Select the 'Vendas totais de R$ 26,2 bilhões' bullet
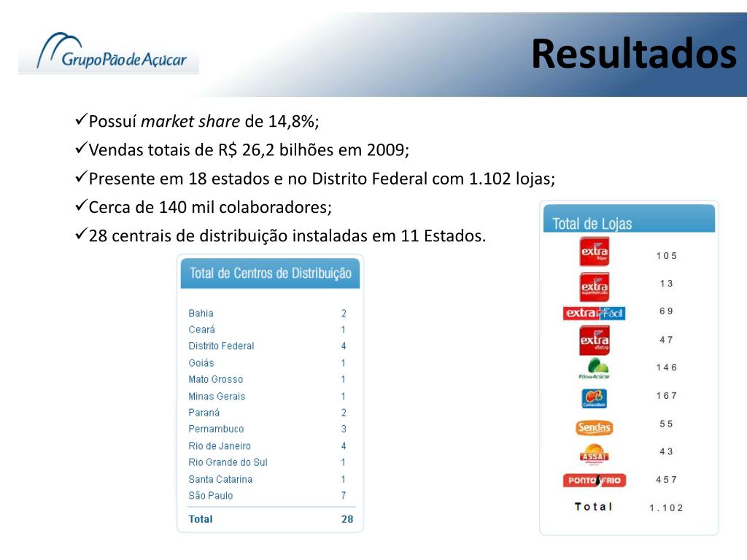The width and height of the screenshot is (747, 560). (242, 149)
